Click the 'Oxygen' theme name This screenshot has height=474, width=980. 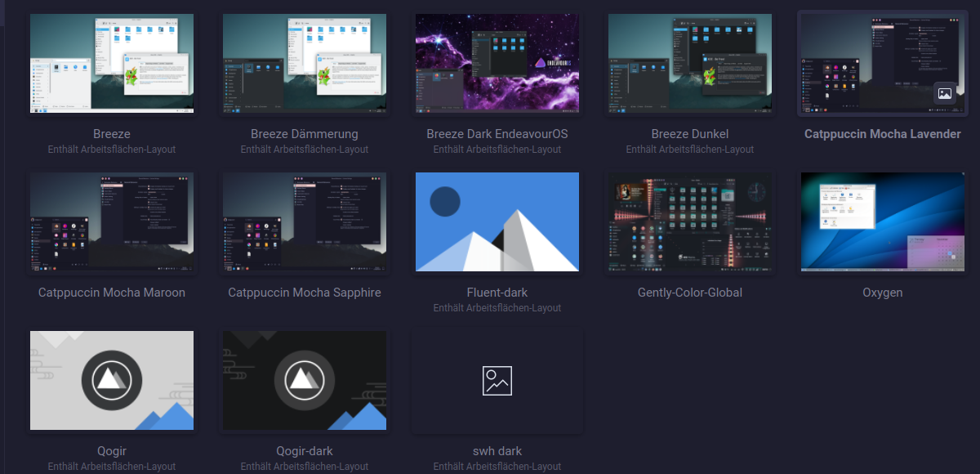pos(883,293)
